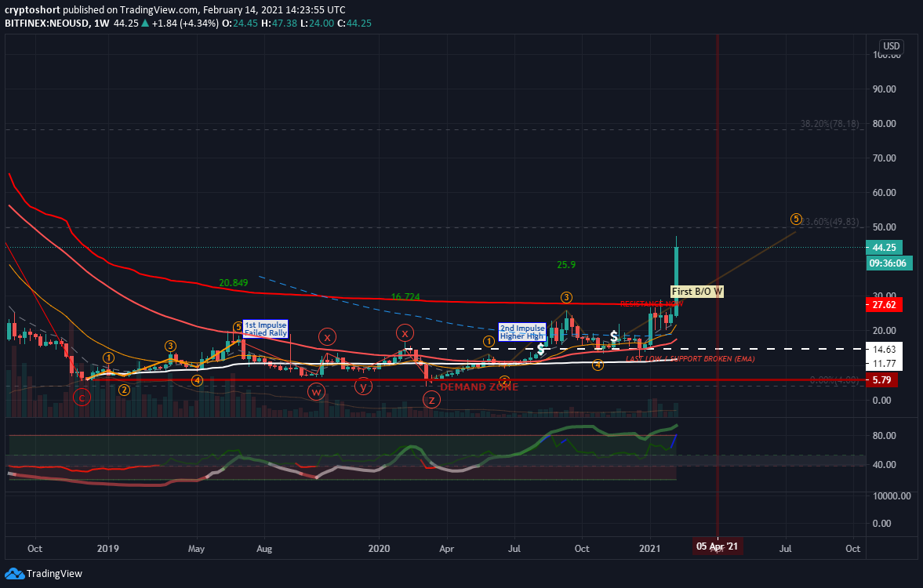Viewport: 923px width, 588px height.
Task: Select the First B/O W annotation
Action: pos(697,292)
